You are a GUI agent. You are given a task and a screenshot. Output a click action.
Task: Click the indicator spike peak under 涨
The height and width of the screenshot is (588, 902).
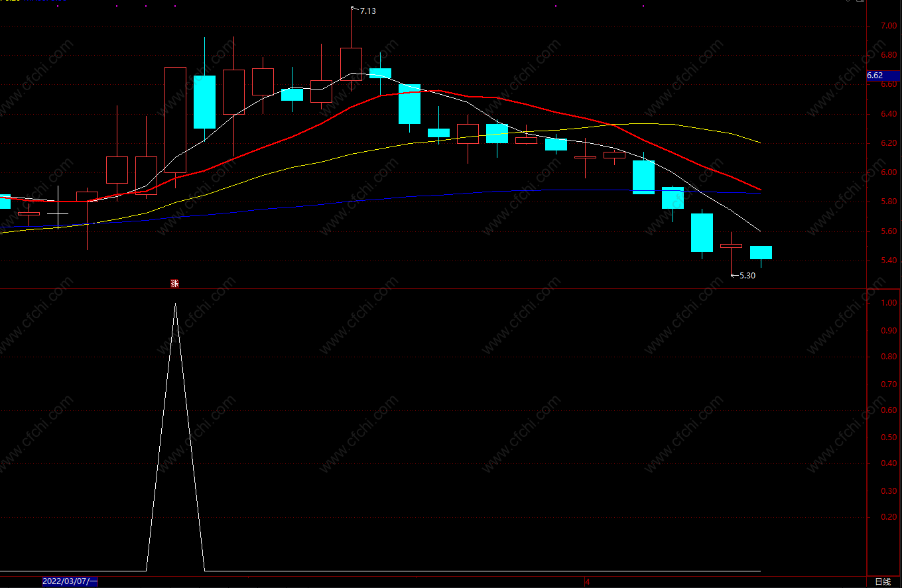[175, 304]
